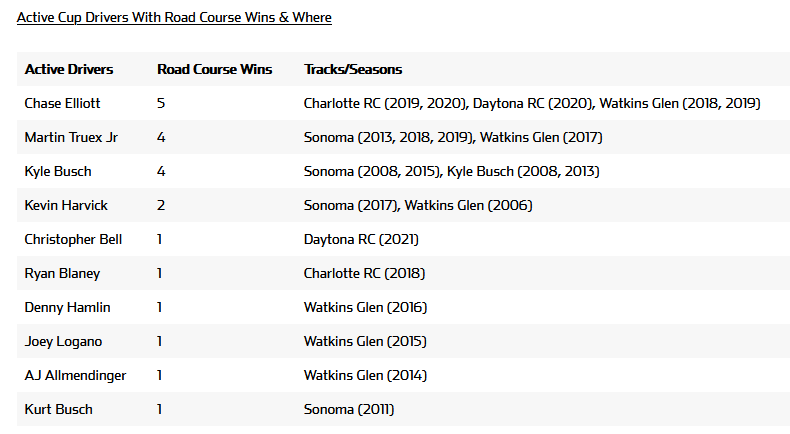Click the Kevin Harvick name cell
Screen dimensions: 790x434
click(x=66, y=205)
